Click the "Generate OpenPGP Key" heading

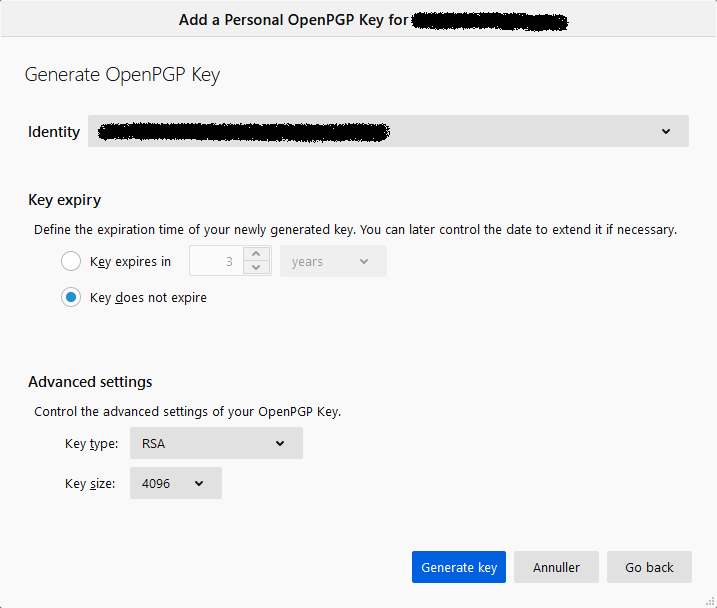122,75
